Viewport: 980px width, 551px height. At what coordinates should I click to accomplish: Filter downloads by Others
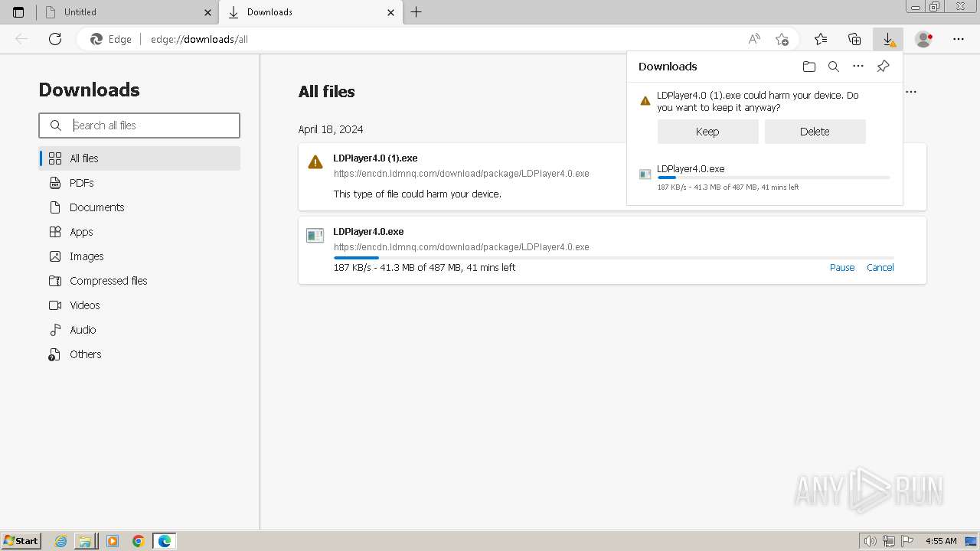click(x=139, y=354)
